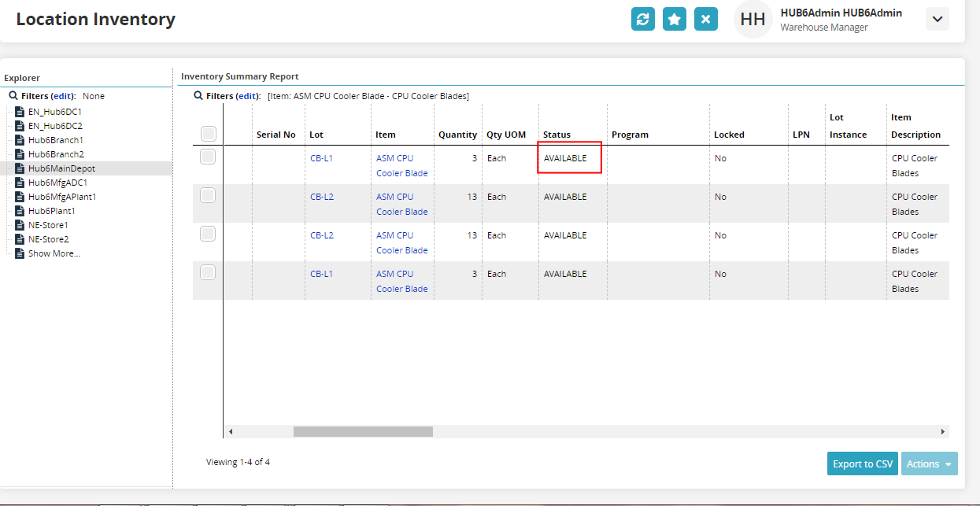Open the Actions dropdown menu
The width and height of the screenshot is (980, 506).
[929, 464]
